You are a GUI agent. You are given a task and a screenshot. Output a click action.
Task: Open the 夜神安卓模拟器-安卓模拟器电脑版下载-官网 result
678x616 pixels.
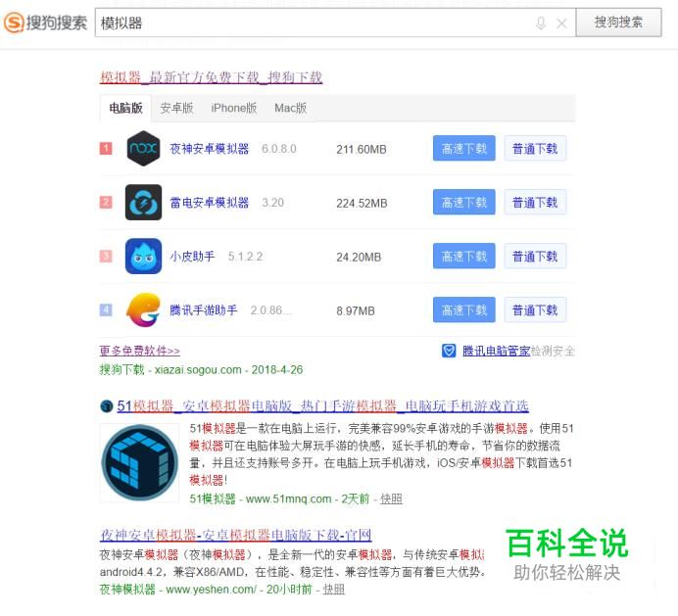[x=236, y=535]
